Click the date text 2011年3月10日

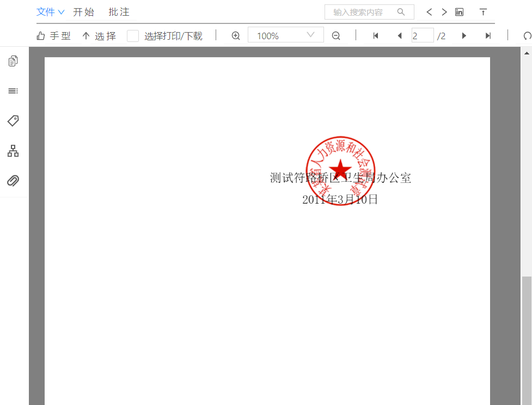click(340, 199)
